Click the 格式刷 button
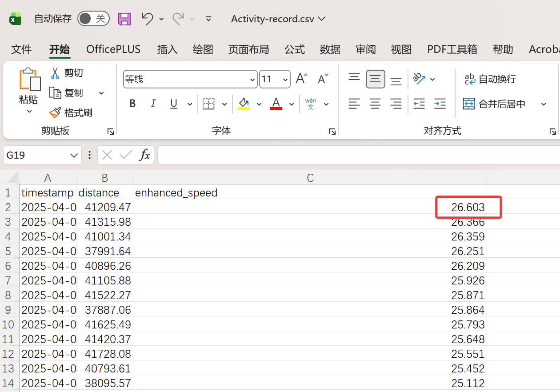The width and height of the screenshot is (560, 392). 71,113
